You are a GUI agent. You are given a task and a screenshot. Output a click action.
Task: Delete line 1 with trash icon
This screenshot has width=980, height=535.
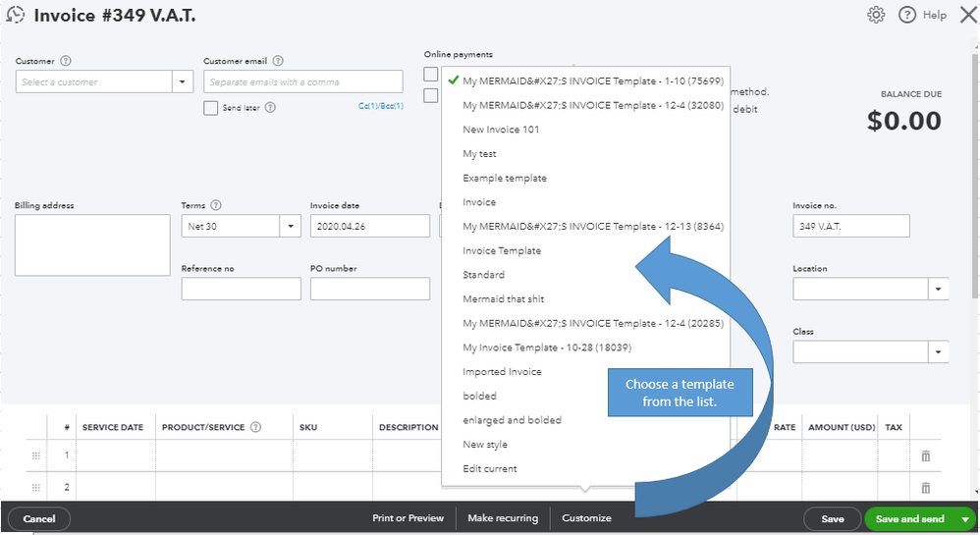[925, 455]
